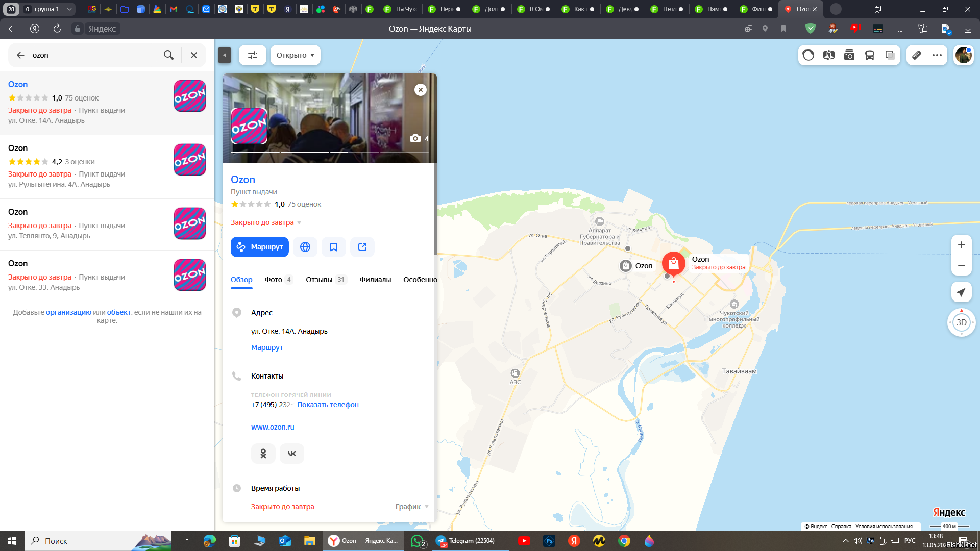The width and height of the screenshot is (980, 551).
Task: Switch to the Особенности tab
Action: [420, 280]
